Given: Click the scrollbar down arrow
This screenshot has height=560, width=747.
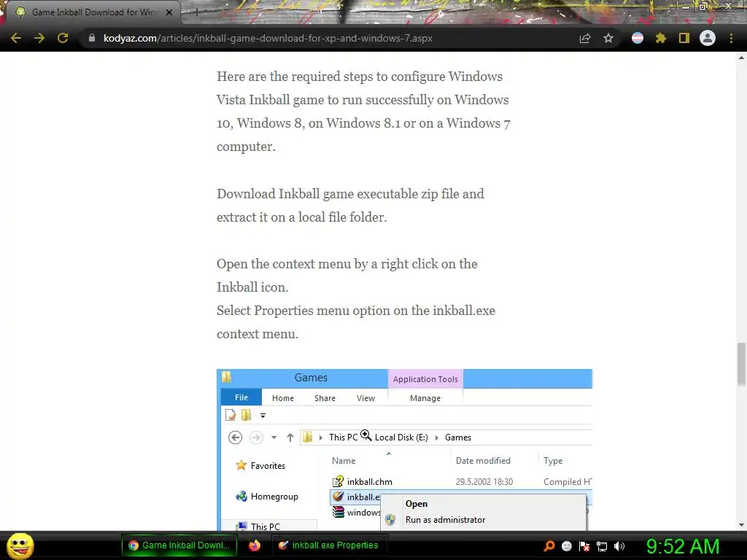Looking at the screenshot, I should 741,525.
